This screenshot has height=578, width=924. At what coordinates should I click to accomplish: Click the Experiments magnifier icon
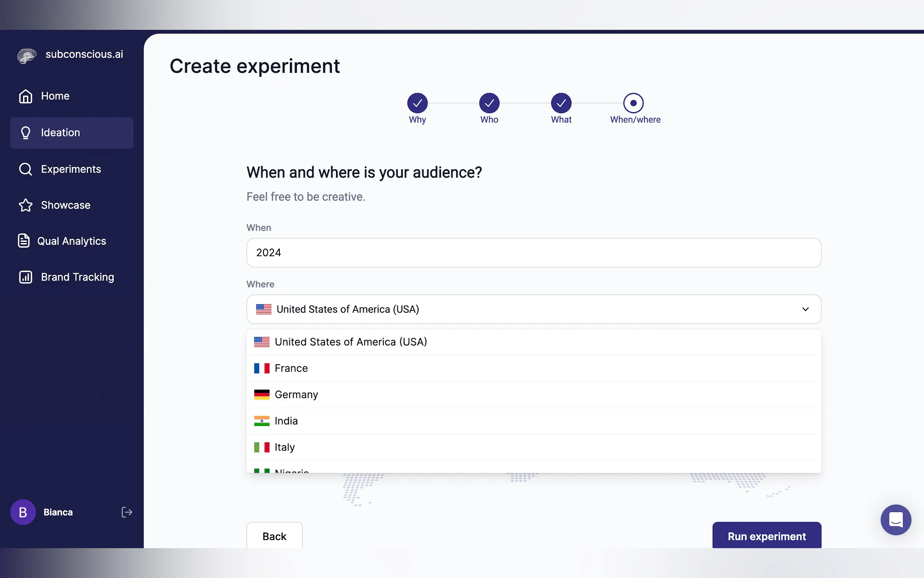coord(25,169)
